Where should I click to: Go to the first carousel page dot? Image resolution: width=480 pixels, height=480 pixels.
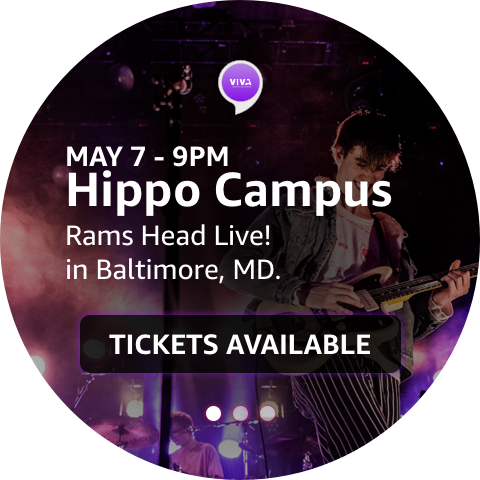point(213,413)
